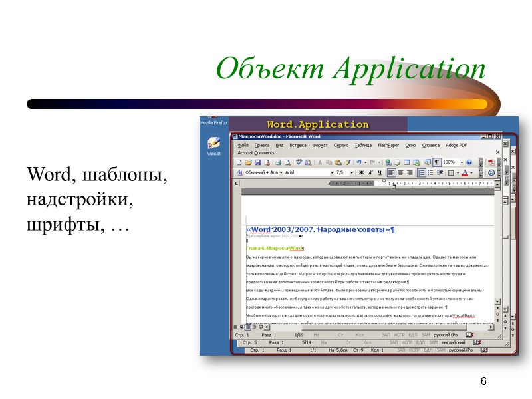Open the Файл menu

coord(243,145)
